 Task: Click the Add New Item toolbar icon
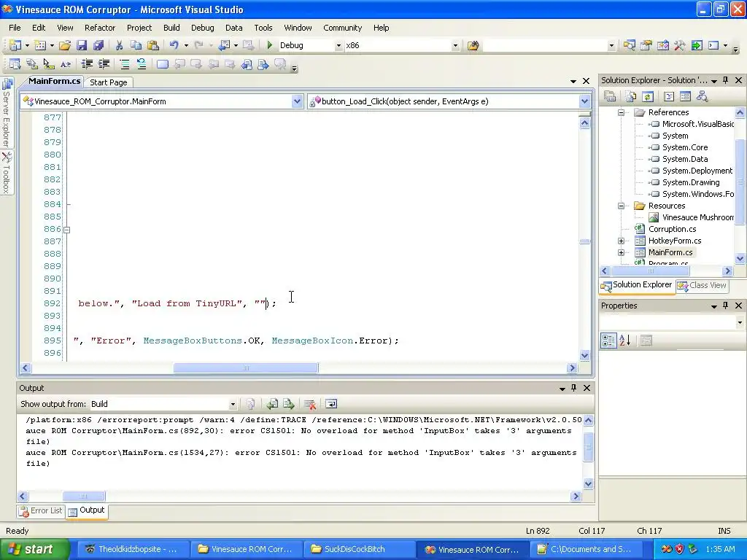click(x=41, y=45)
